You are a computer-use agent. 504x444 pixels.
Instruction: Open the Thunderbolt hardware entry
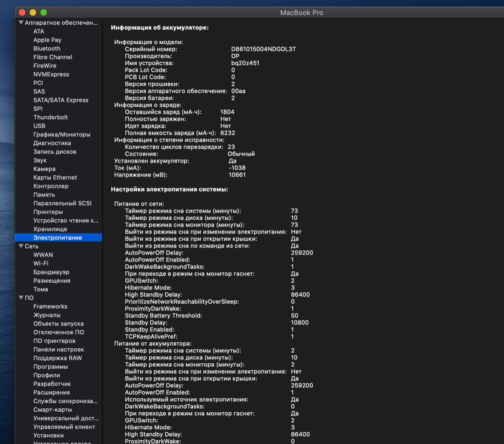[50, 117]
